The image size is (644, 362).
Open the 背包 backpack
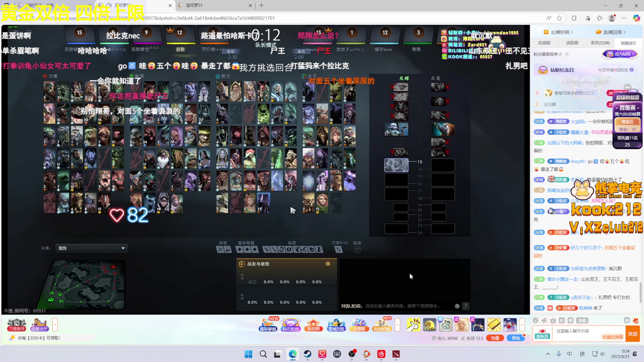click(x=516, y=338)
